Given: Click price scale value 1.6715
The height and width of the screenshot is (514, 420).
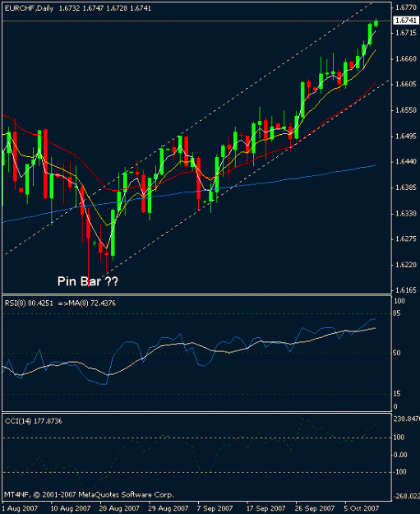Looking at the screenshot, I should coord(406,33).
